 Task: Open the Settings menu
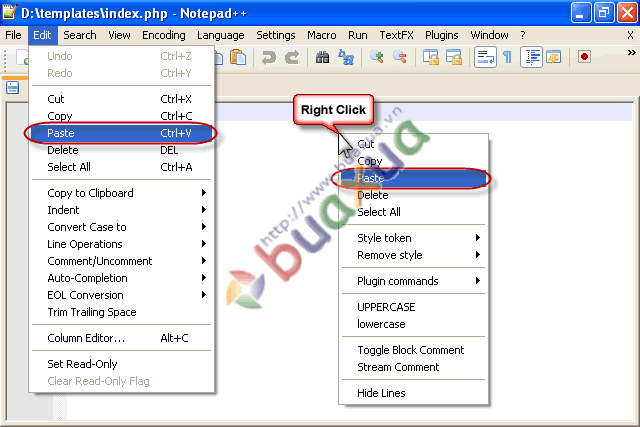(276, 35)
